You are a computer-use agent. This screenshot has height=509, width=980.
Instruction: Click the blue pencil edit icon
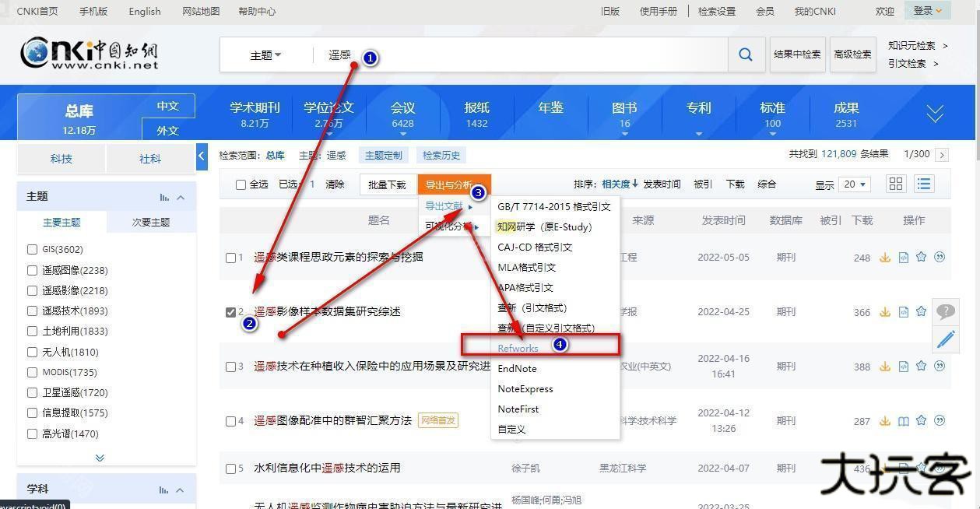[x=946, y=339]
